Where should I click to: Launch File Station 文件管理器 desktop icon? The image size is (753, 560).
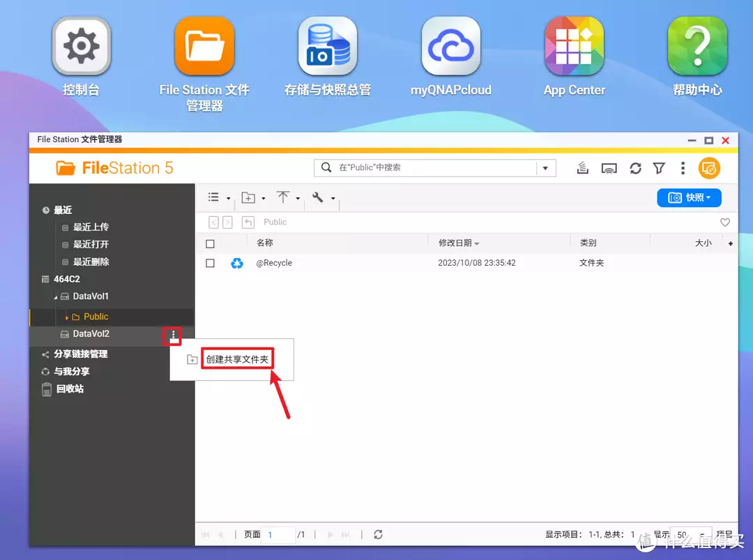204,46
